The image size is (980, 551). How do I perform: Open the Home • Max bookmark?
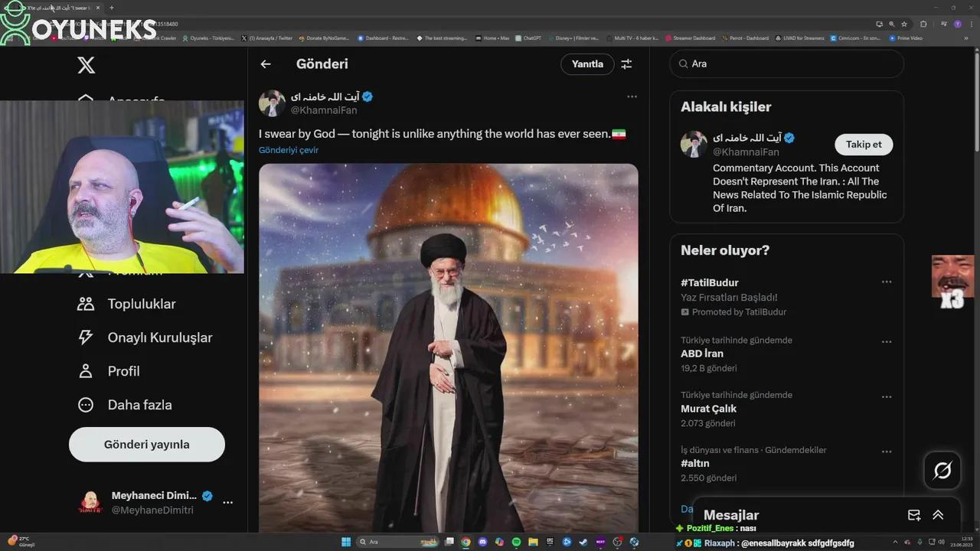[x=492, y=37]
